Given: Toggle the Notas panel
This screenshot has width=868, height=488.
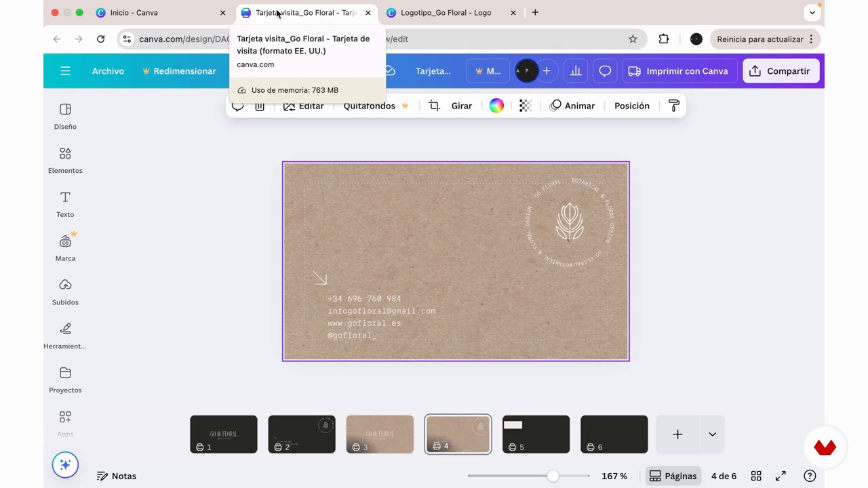Looking at the screenshot, I should 116,476.
